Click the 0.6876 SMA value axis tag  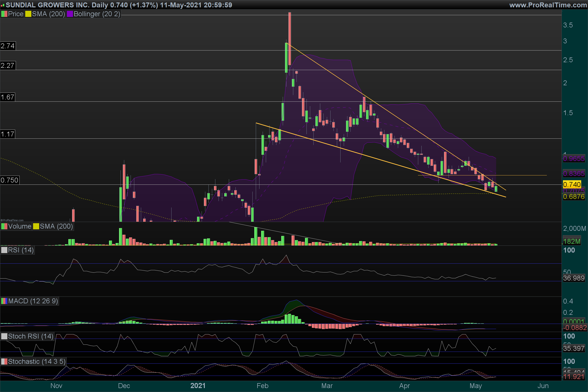[x=574, y=197]
